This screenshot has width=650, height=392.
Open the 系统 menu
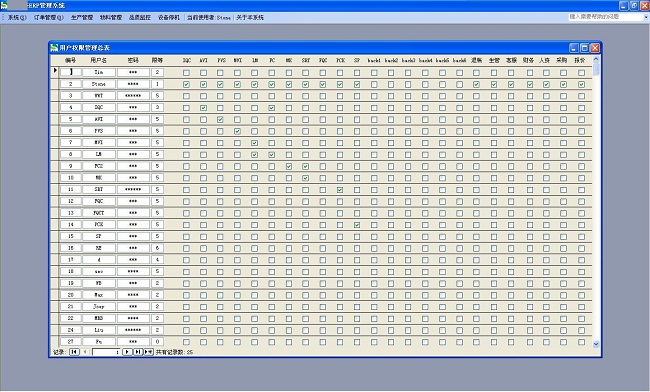click(17, 17)
